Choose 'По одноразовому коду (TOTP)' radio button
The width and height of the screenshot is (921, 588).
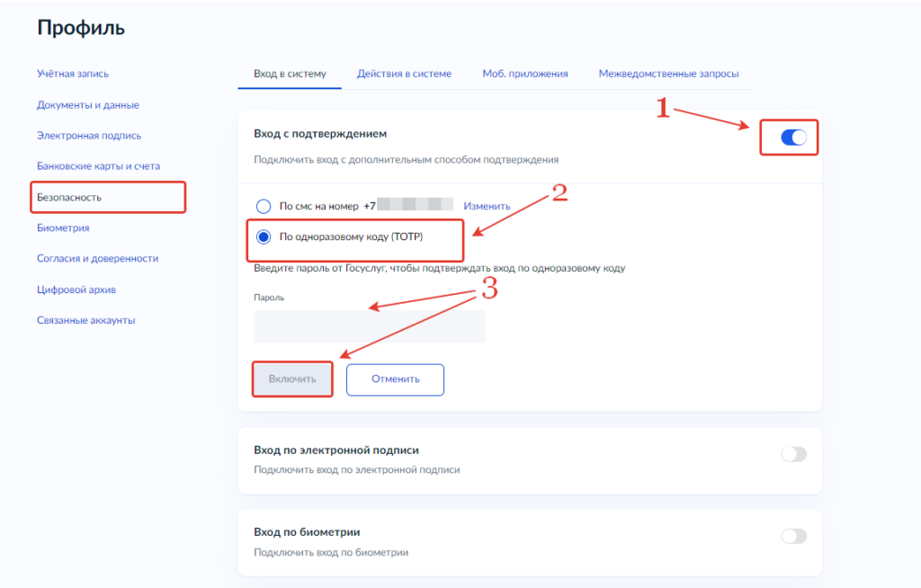pos(264,237)
